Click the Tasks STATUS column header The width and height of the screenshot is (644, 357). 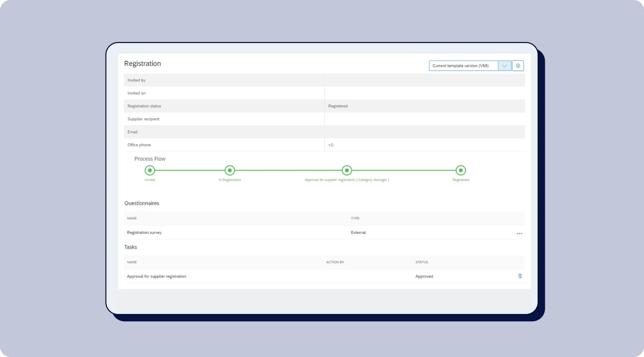click(422, 262)
